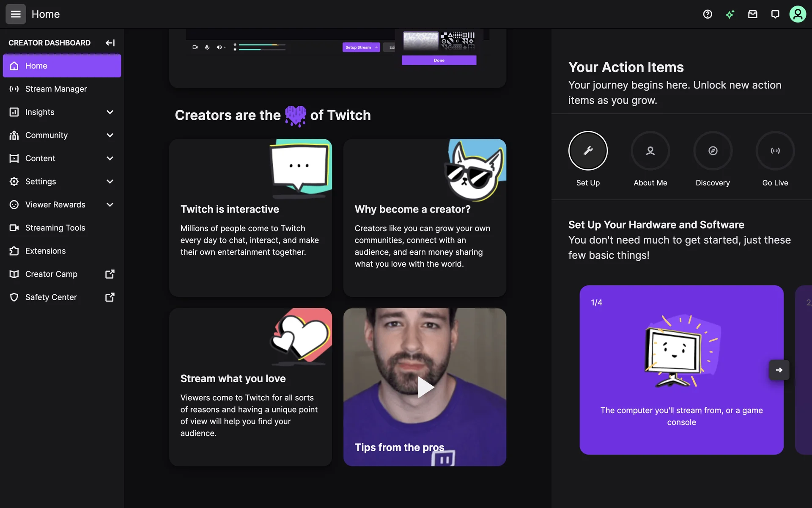Viewport: 812px width, 508px height.
Task: Open the hamburger navigation menu
Action: click(x=16, y=14)
